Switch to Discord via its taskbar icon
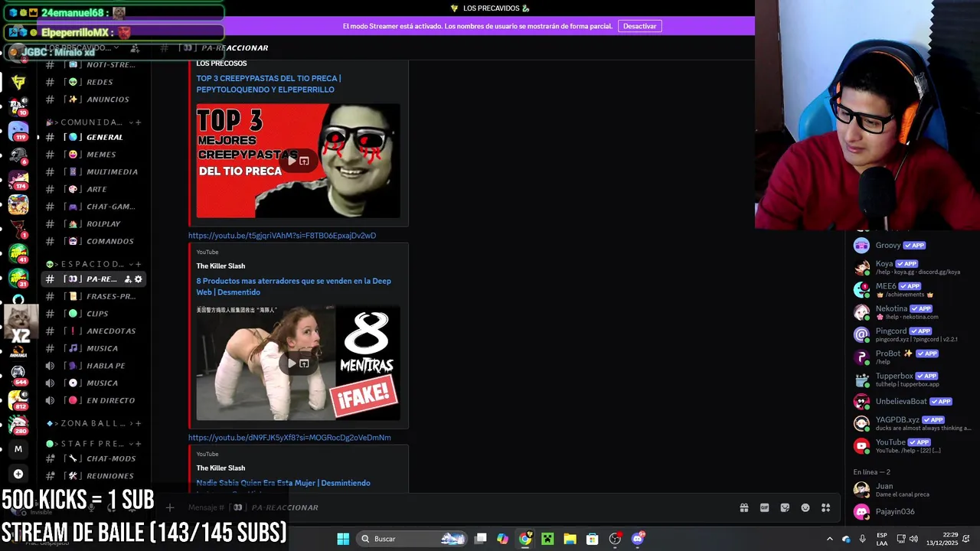 [638, 539]
